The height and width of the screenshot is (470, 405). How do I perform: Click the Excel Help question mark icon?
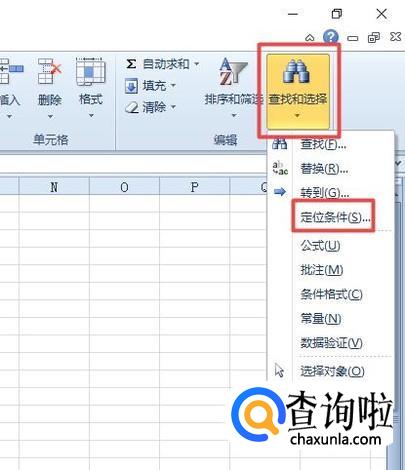(x=331, y=37)
